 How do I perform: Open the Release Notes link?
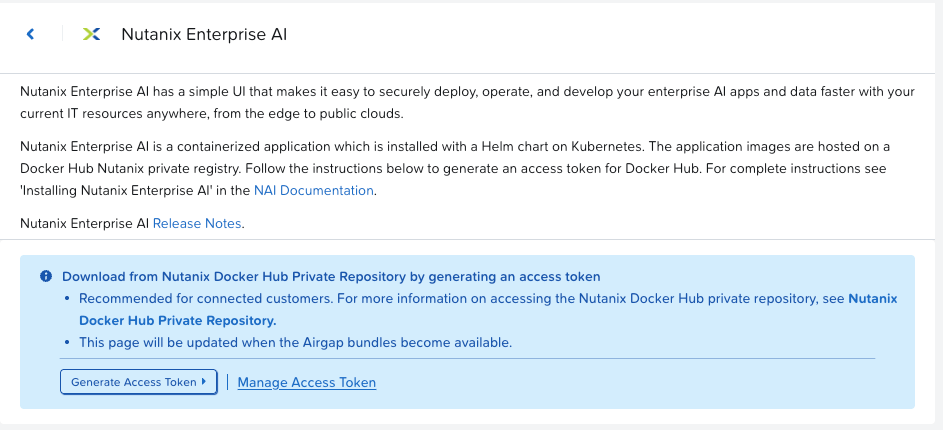click(x=197, y=223)
